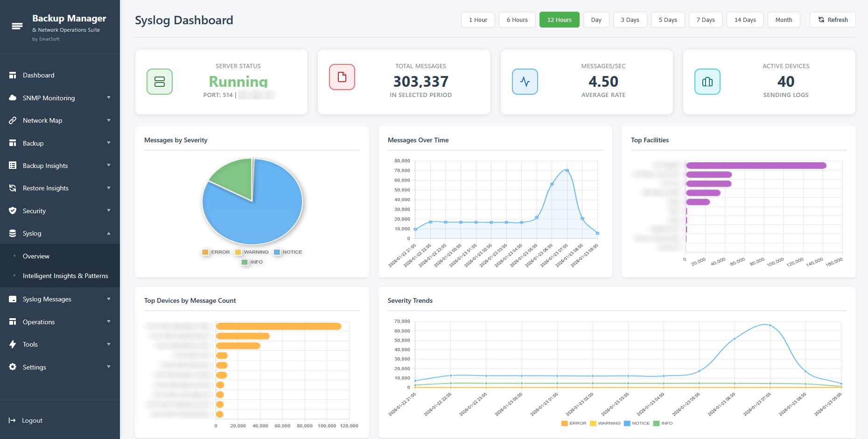Click the Running server status text
This screenshot has height=439, width=868.
238,82
